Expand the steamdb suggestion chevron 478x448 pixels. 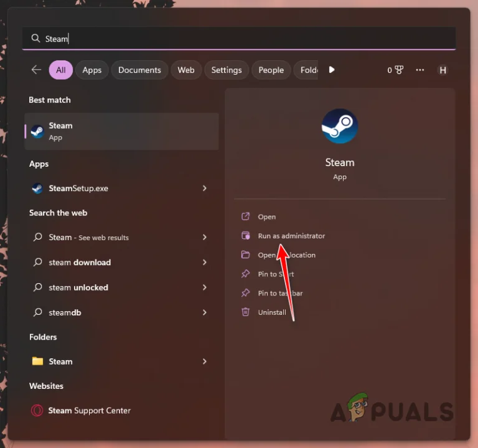(205, 312)
